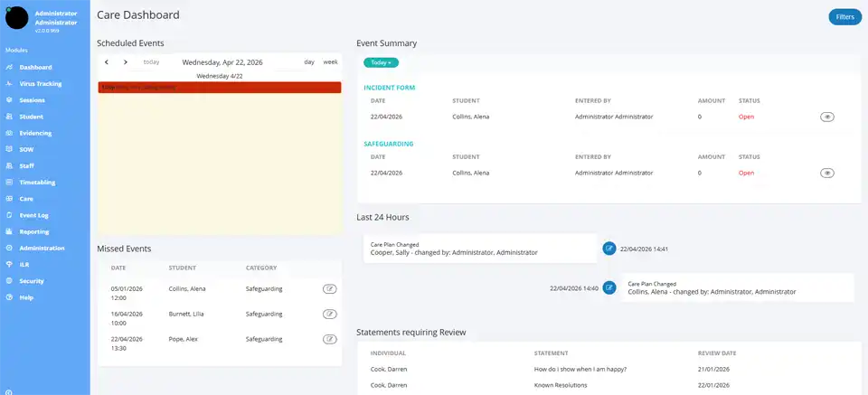
Task: Open the Today dropdown in Event Summary
Action: coord(381,62)
